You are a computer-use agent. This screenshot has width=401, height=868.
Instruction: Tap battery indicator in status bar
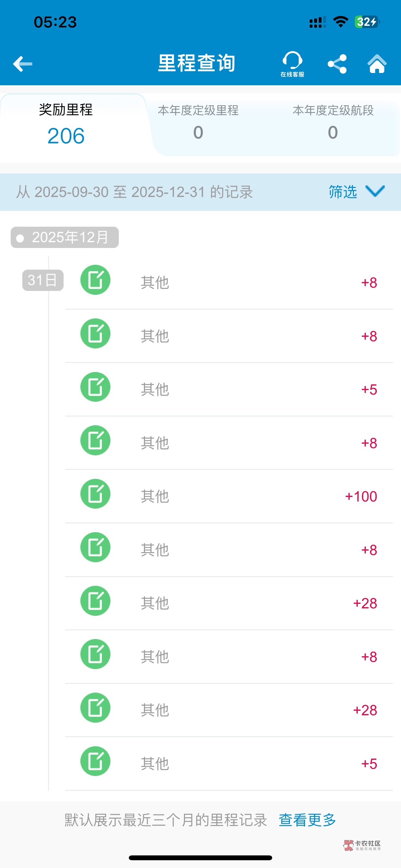[367, 22]
